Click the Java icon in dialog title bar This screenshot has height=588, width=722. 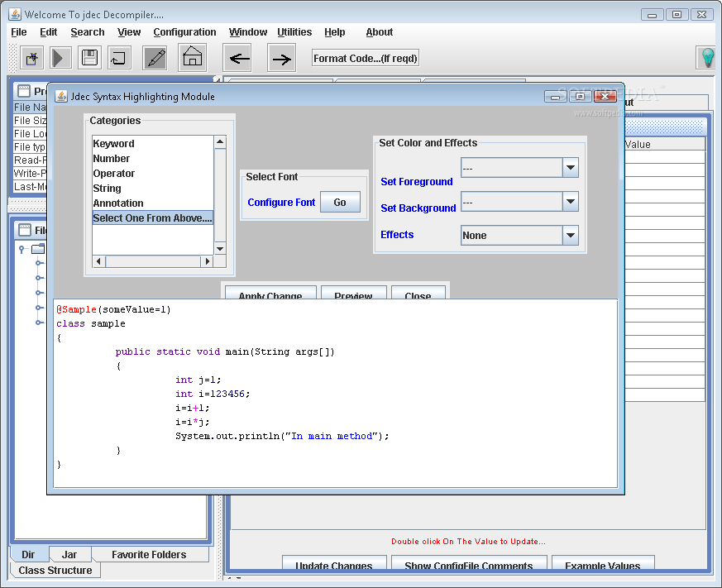coord(60,96)
